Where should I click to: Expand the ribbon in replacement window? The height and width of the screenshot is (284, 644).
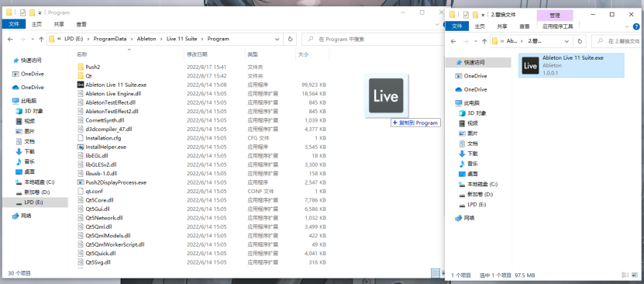pyautogui.click(x=627, y=26)
